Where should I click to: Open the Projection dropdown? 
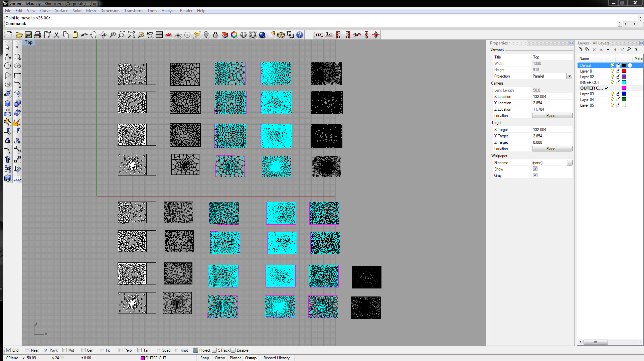570,76
